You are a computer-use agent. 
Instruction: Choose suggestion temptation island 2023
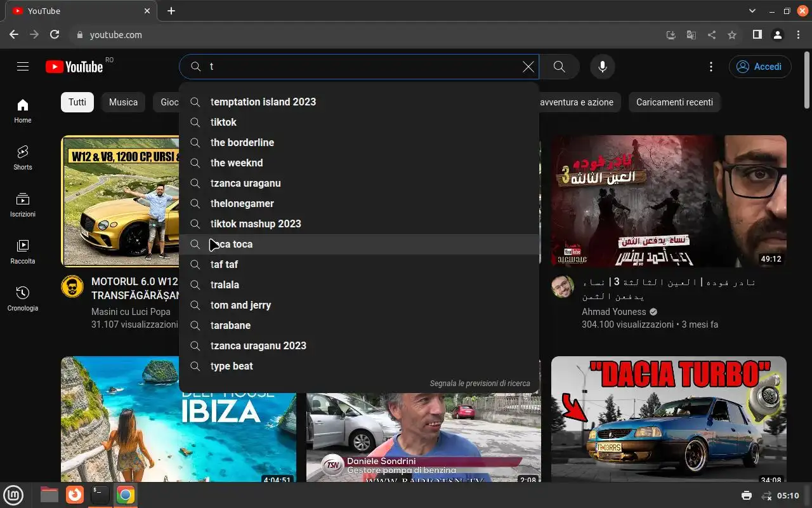pos(359,102)
